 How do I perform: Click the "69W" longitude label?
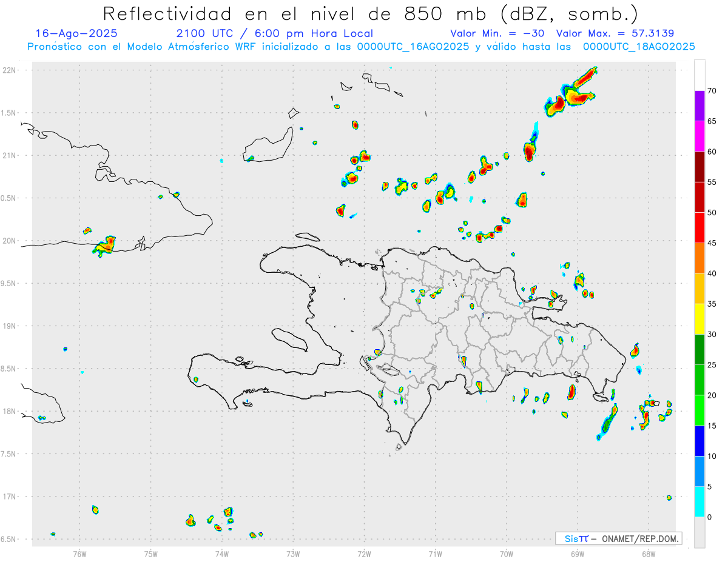[x=578, y=554]
